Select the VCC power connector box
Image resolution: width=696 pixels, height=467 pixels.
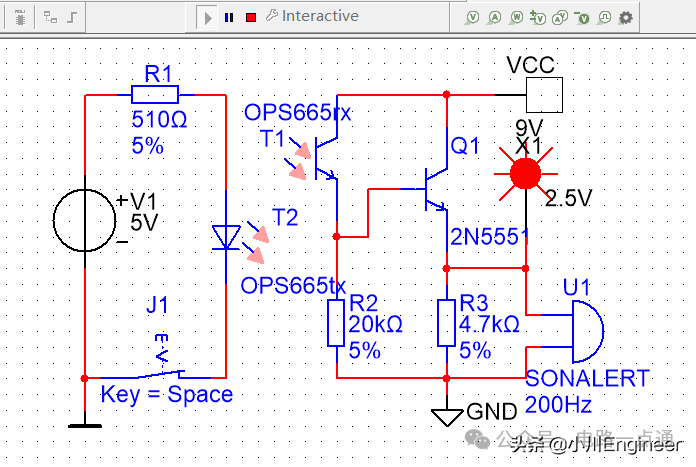click(x=545, y=95)
